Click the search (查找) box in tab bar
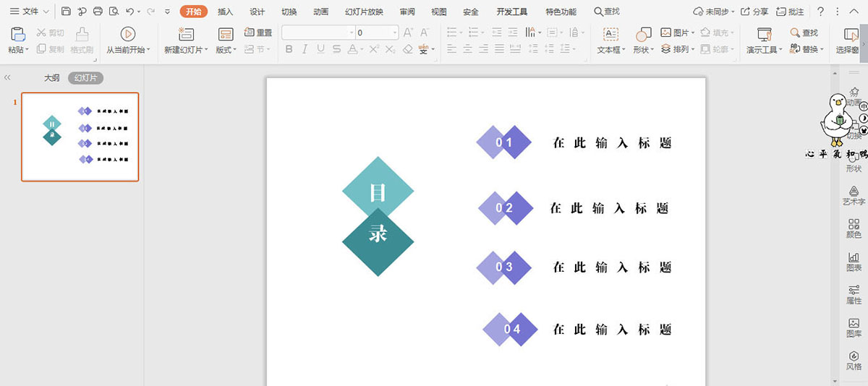 [x=607, y=12]
